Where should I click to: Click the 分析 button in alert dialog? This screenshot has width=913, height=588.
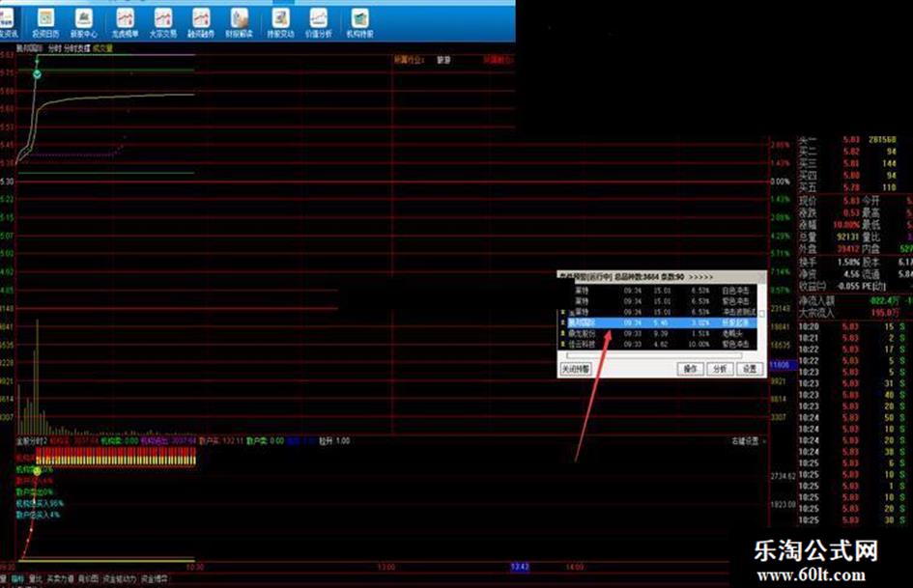point(720,369)
